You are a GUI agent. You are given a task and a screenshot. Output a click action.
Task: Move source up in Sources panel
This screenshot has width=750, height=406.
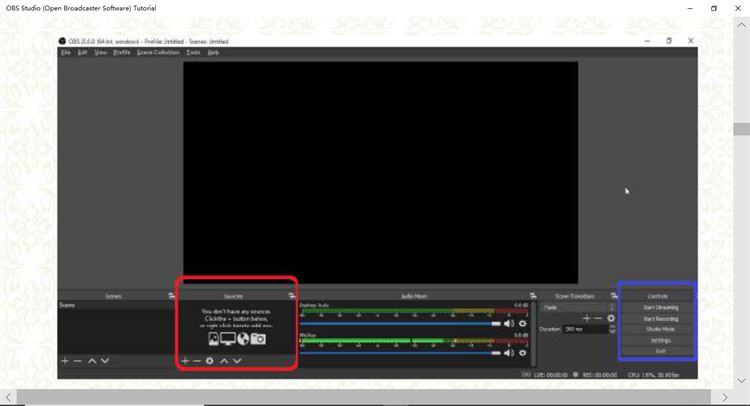[x=224, y=361]
